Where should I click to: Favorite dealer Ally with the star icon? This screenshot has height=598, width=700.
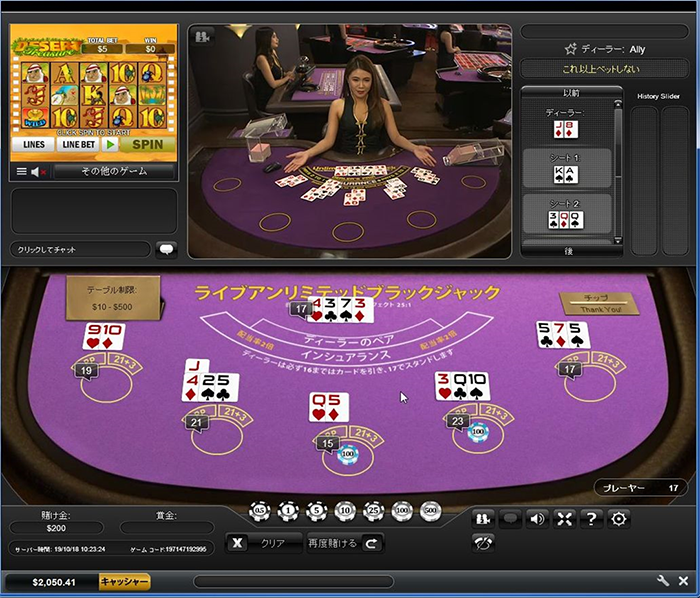tap(570, 48)
